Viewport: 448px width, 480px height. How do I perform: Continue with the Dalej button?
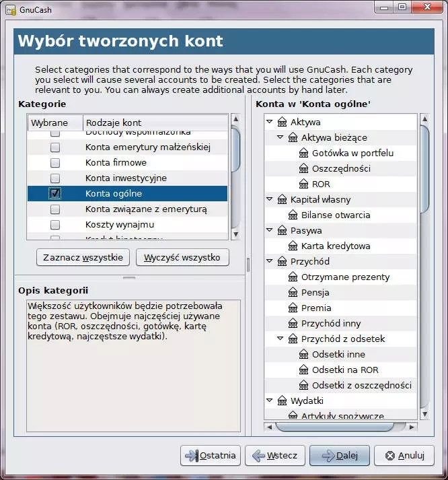(340, 456)
